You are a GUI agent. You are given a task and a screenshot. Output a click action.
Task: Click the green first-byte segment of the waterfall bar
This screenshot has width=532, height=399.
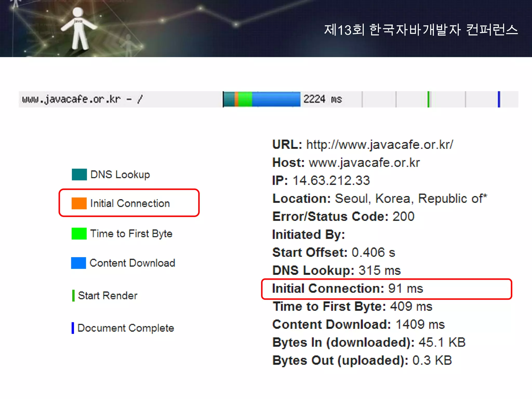tap(245, 99)
